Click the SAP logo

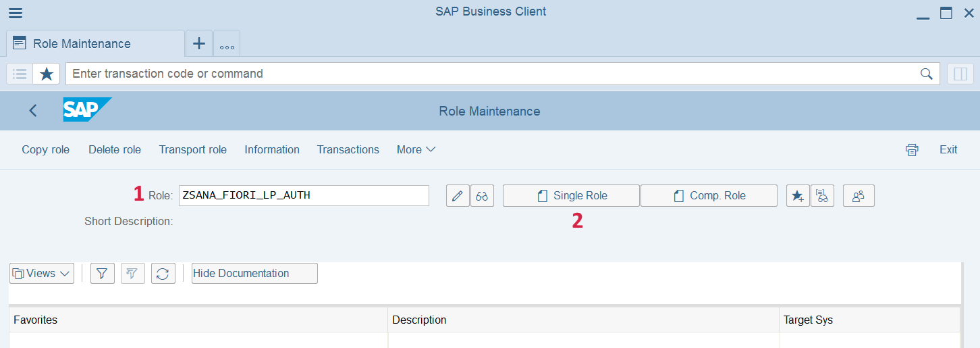[x=87, y=110]
